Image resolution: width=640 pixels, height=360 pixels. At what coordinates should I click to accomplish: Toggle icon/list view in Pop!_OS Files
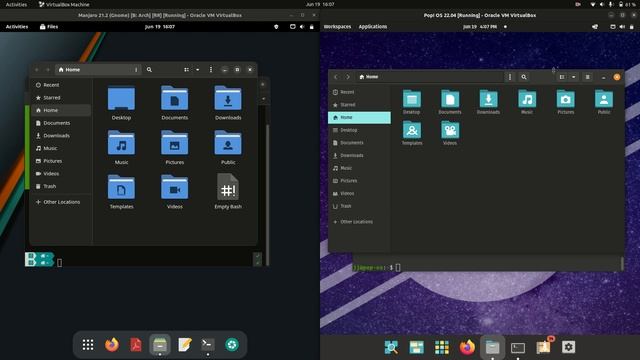tap(562, 77)
